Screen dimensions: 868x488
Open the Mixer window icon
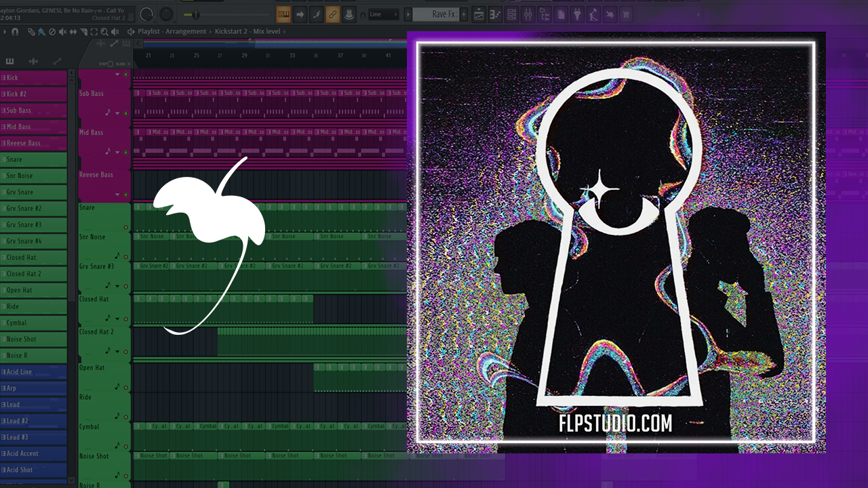529,14
